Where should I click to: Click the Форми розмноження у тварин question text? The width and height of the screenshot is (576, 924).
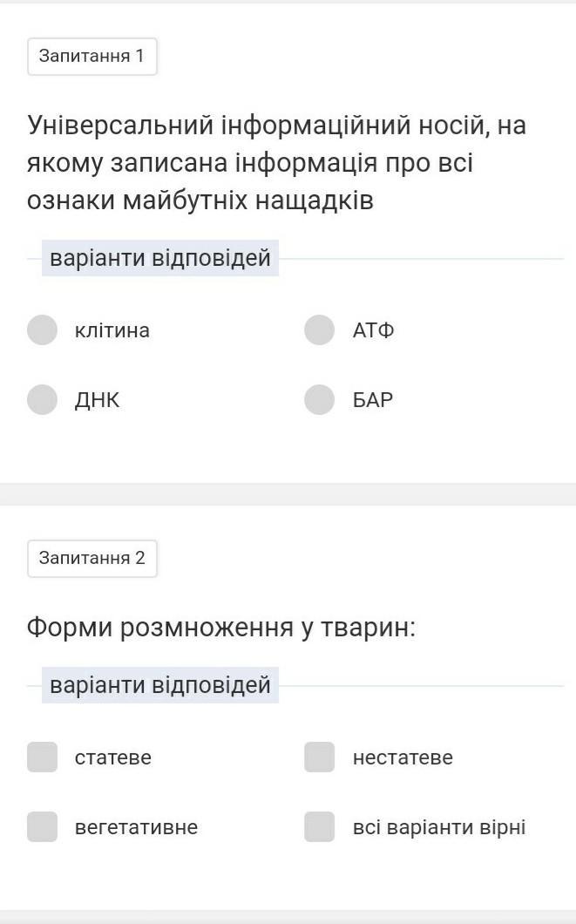click(x=221, y=627)
